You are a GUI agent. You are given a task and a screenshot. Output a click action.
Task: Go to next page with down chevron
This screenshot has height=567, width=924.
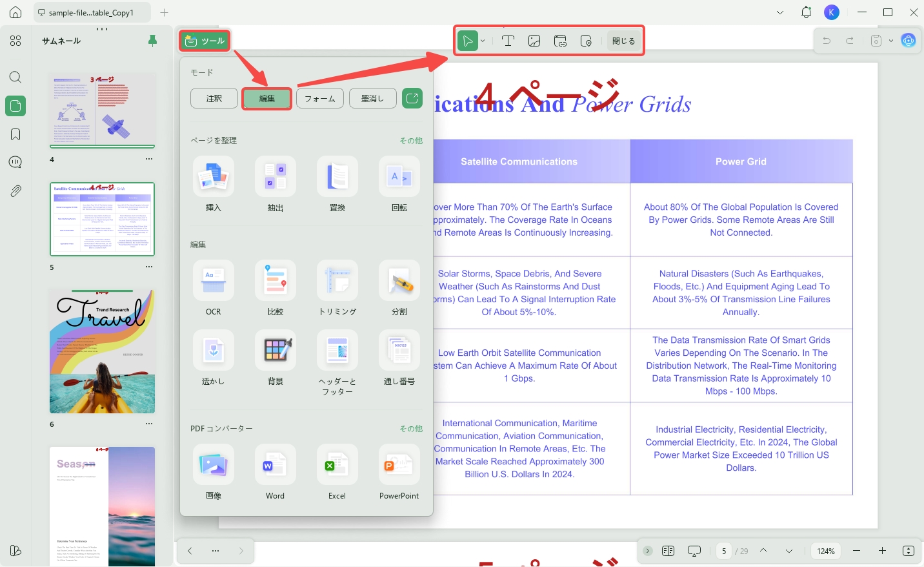[x=789, y=551]
